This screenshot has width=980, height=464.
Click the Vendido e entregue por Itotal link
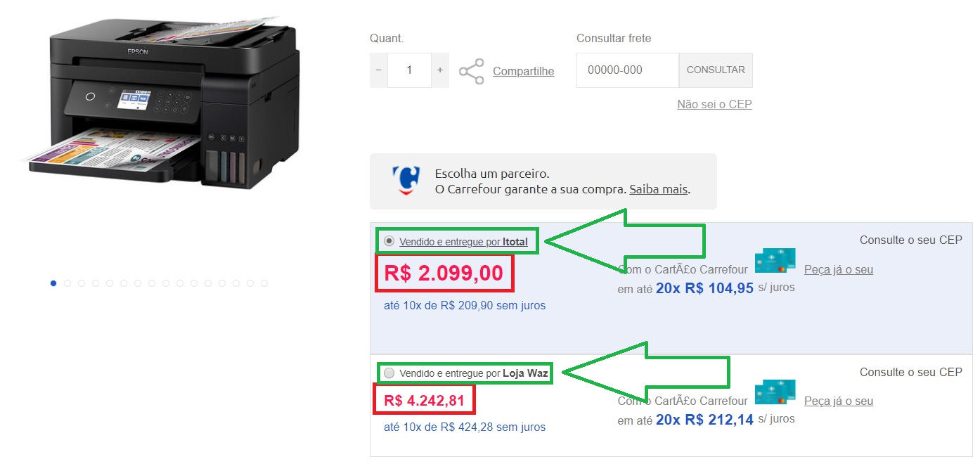click(x=463, y=242)
